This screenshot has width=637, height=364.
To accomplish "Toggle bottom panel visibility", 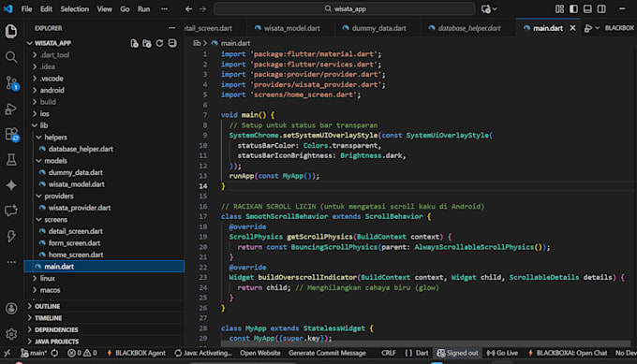I will [x=587, y=9].
